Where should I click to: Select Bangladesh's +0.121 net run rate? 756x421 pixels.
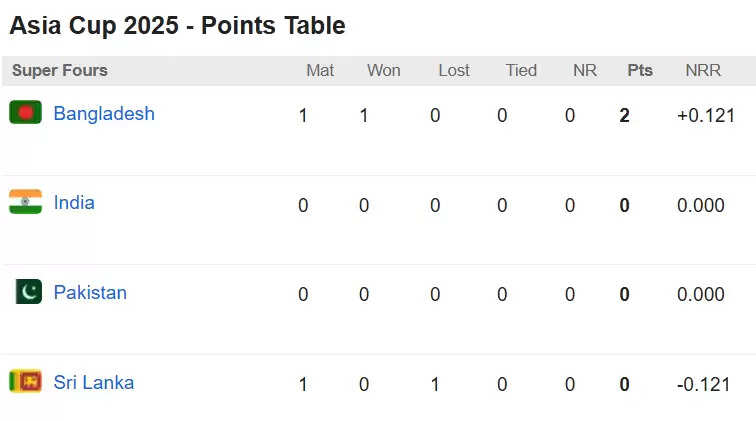(706, 116)
